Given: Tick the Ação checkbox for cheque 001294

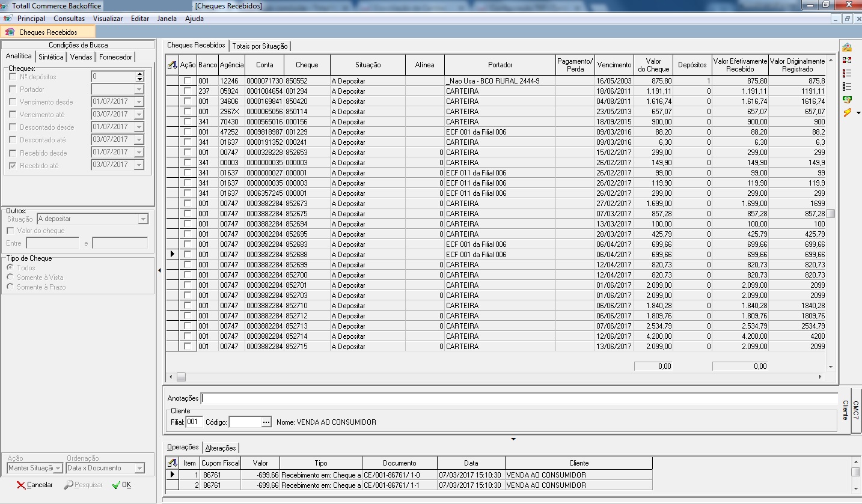Looking at the screenshot, I should [188, 91].
